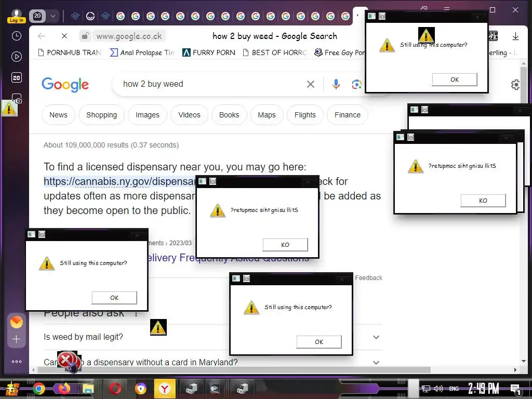Open File Explorer from the taskbar
This screenshot has width=532, height=399.
88,389
